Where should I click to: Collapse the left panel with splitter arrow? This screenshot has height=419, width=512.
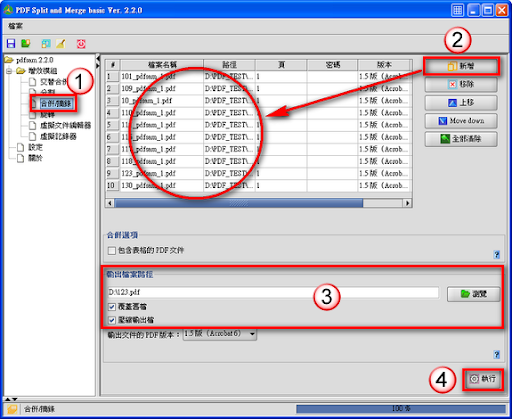98,58
